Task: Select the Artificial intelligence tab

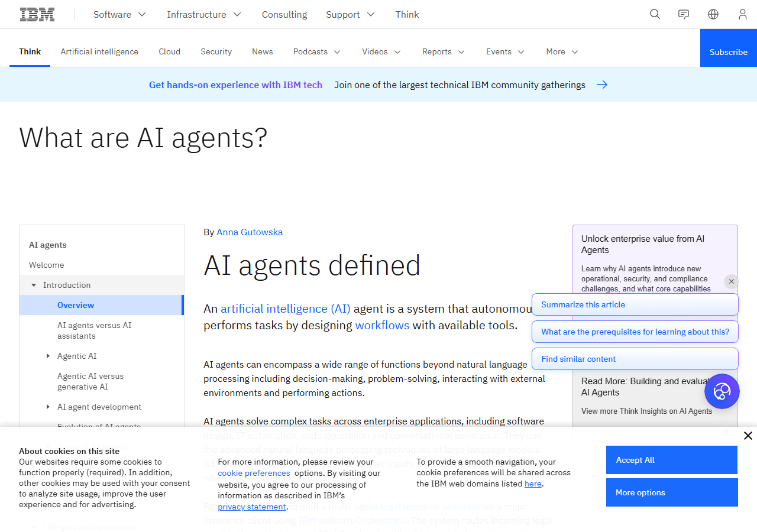Action: (x=99, y=51)
